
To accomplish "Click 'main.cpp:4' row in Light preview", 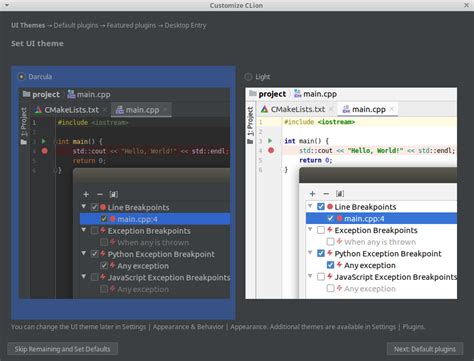I will [381, 219].
